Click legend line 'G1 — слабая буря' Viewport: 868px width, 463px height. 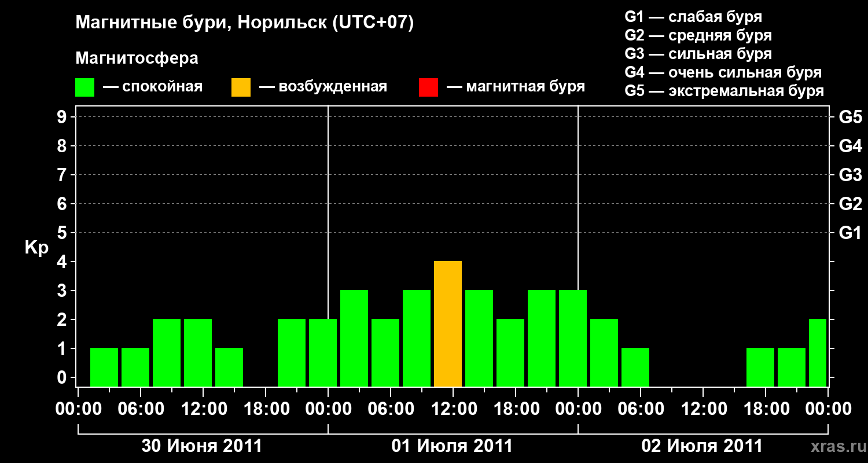click(x=693, y=17)
